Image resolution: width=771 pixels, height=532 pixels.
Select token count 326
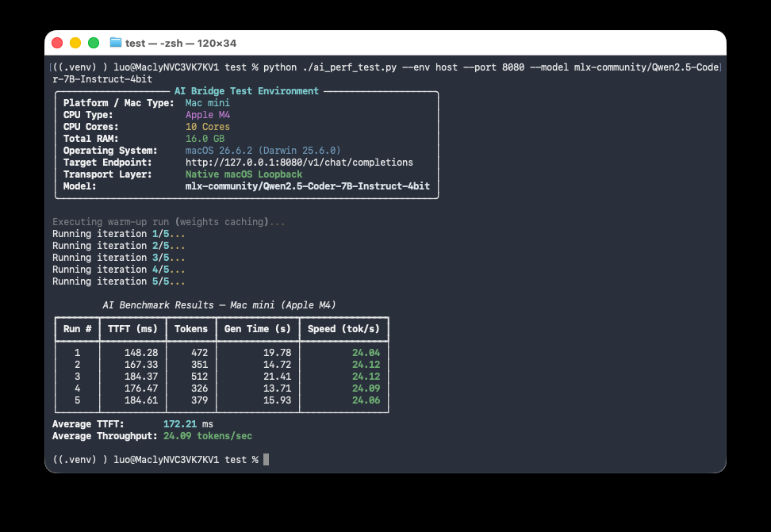click(x=200, y=388)
